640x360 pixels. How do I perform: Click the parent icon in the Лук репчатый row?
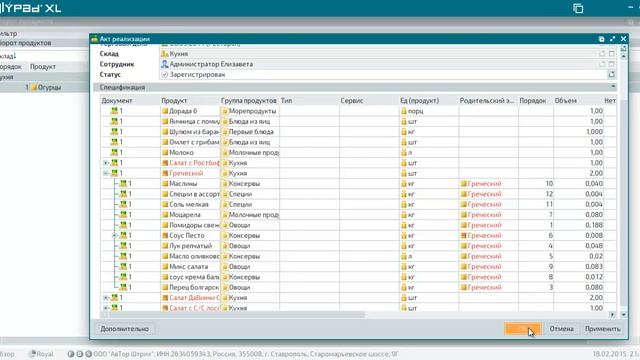463,246
